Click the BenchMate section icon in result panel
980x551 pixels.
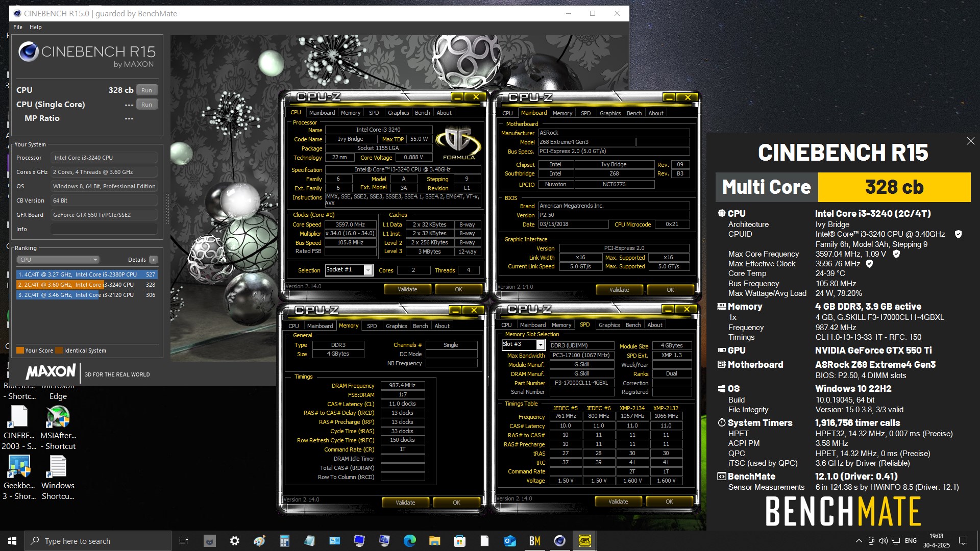point(721,477)
